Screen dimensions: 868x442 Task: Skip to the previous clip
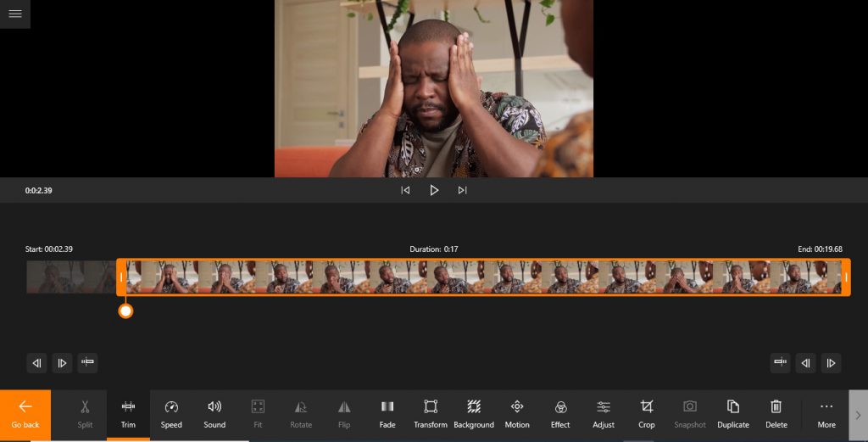[x=405, y=190]
